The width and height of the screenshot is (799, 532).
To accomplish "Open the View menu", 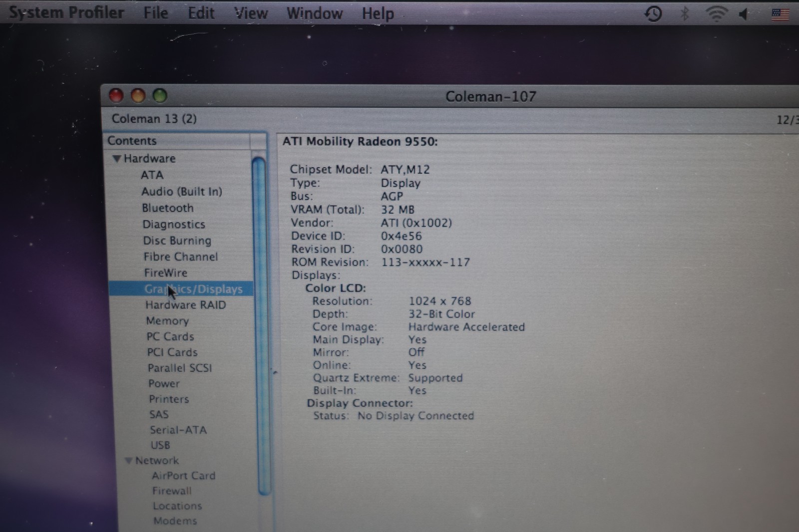I will (x=251, y=13).
